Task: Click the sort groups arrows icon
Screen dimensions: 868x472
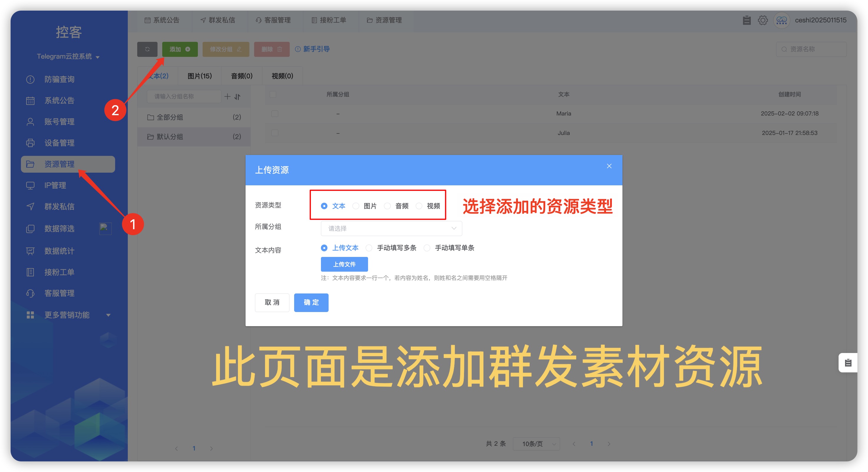Action: coord(238,97)
